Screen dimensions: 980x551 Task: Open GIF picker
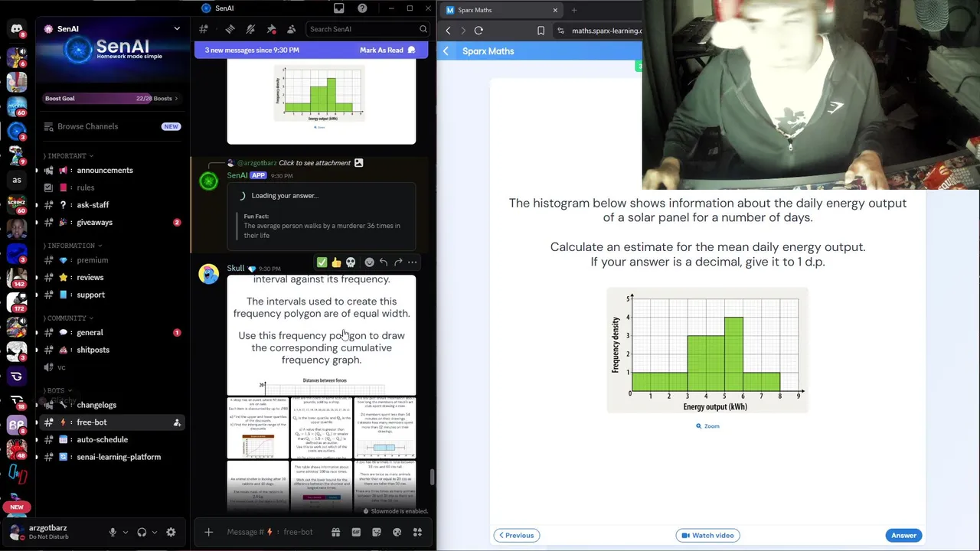pyautogui.click(x=356, y=532)
